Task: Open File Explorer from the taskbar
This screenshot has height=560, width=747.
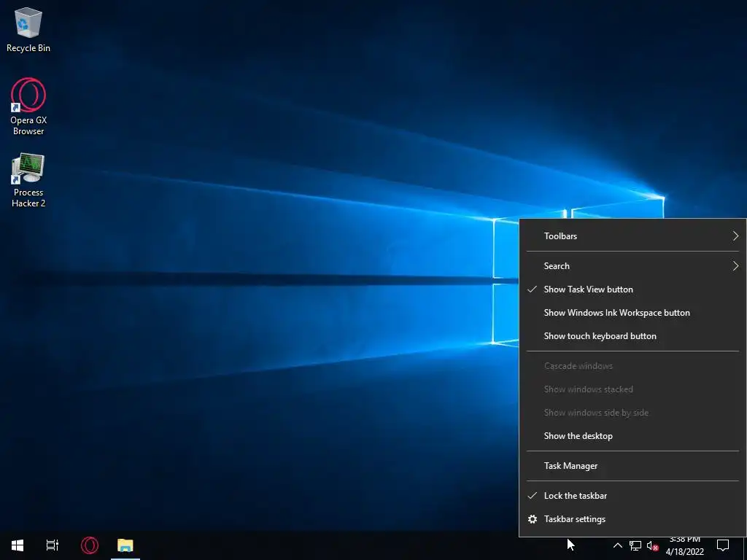Action: (125, 545)
